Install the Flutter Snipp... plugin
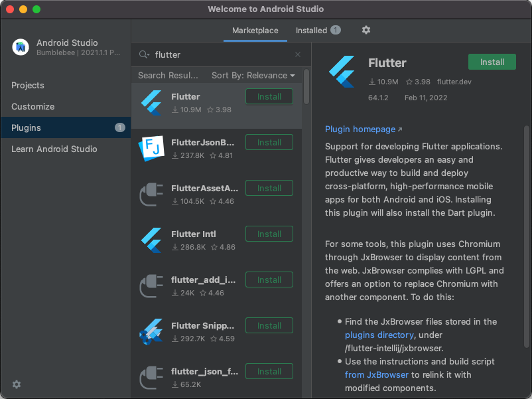 point(269,326)
